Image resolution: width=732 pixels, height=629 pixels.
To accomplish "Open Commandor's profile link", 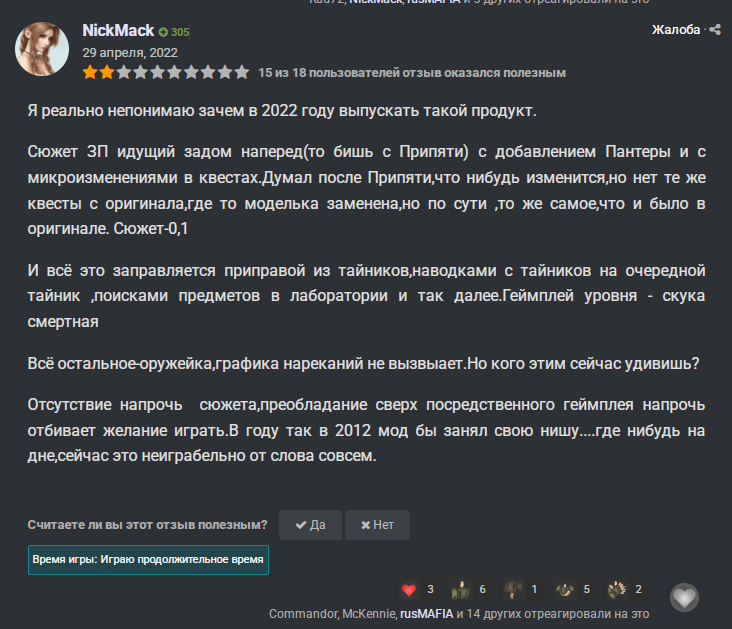I will pyautogui.click(x=304, y=614).
